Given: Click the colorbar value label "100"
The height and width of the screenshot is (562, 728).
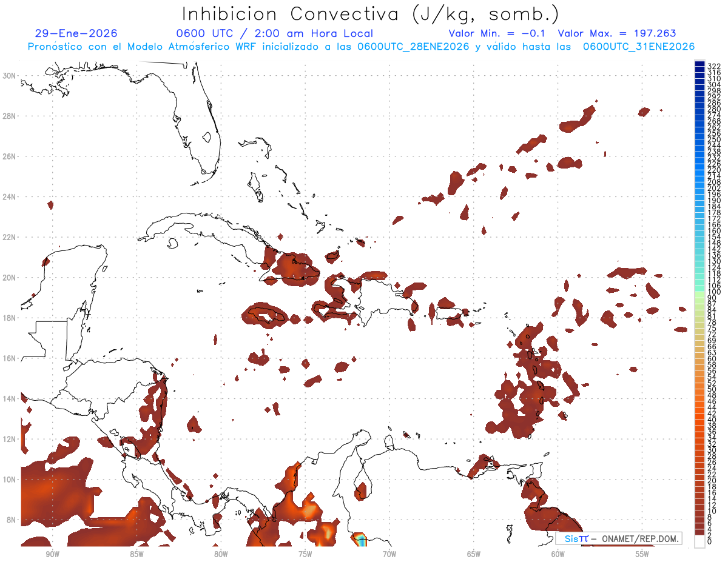Looking at the screenshot, I should click(714, 292).
